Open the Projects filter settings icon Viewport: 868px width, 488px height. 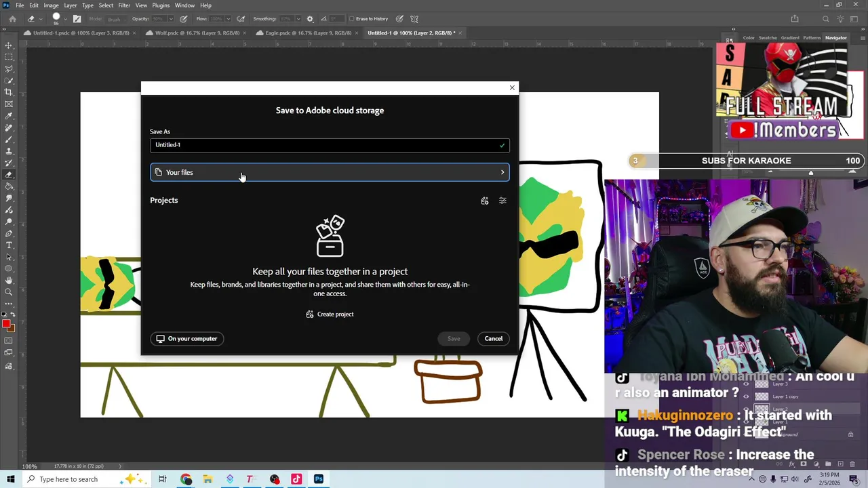pos(502,201)
